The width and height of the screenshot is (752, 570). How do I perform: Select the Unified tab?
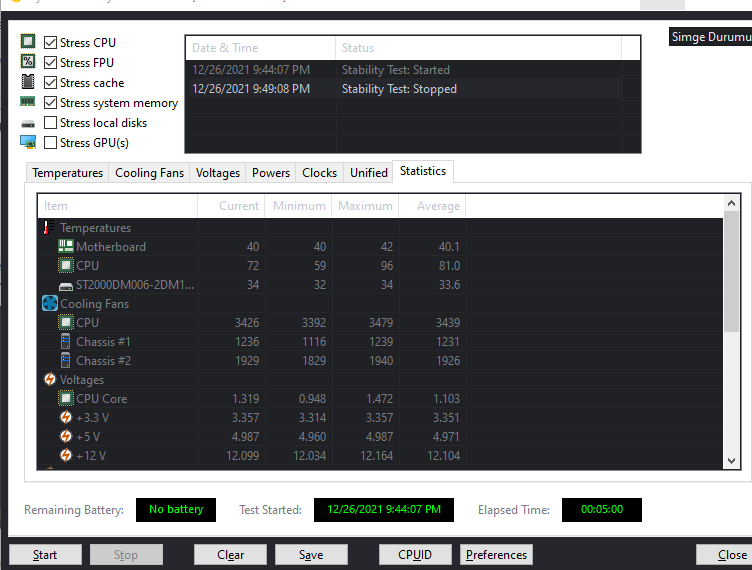tap(368, 173)
